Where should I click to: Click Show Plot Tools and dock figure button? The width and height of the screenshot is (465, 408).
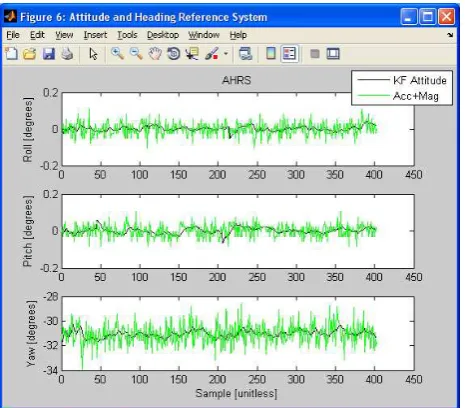tap(333, 53)
